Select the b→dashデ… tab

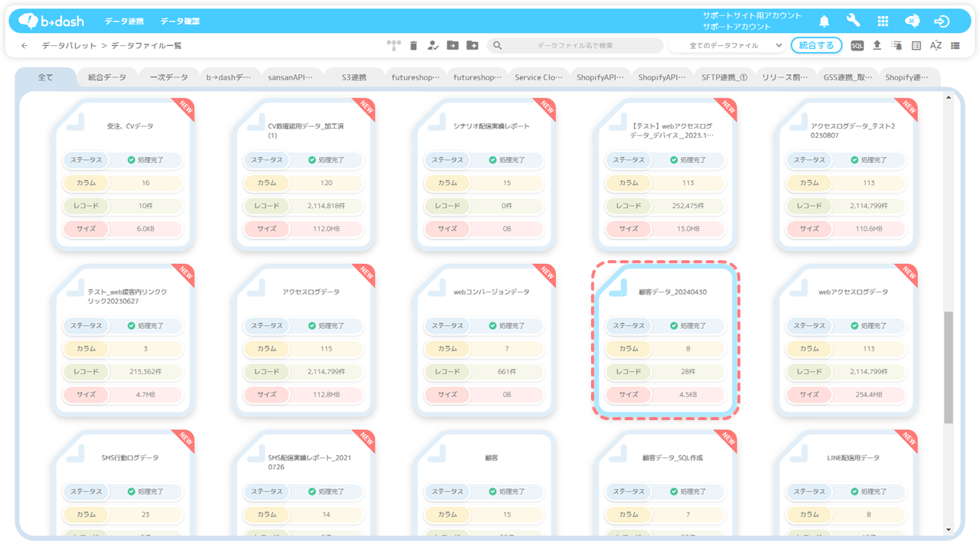[229, 77]
